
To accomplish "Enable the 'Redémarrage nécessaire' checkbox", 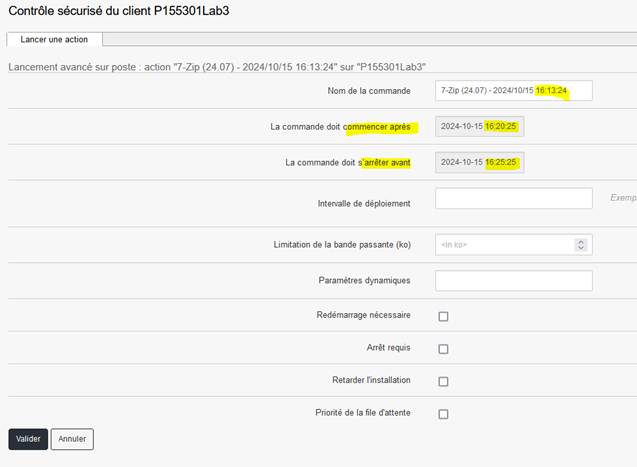I will pyautogui.click(x=443, y=316).
